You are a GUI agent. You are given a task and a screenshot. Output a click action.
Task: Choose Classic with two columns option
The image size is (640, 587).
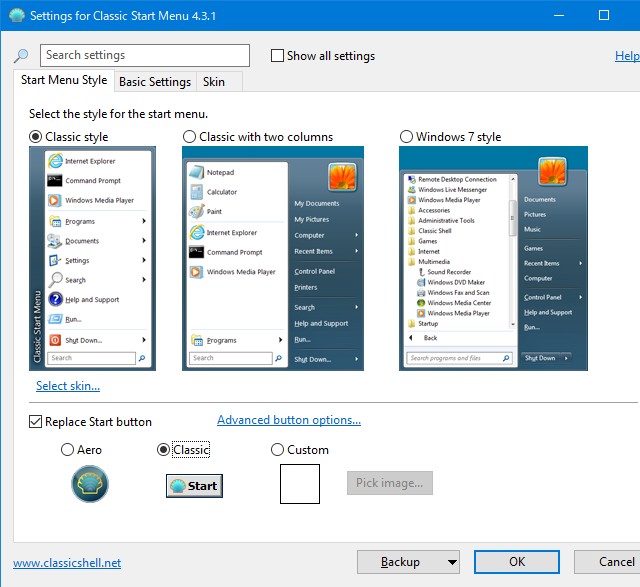coord(190,137)
